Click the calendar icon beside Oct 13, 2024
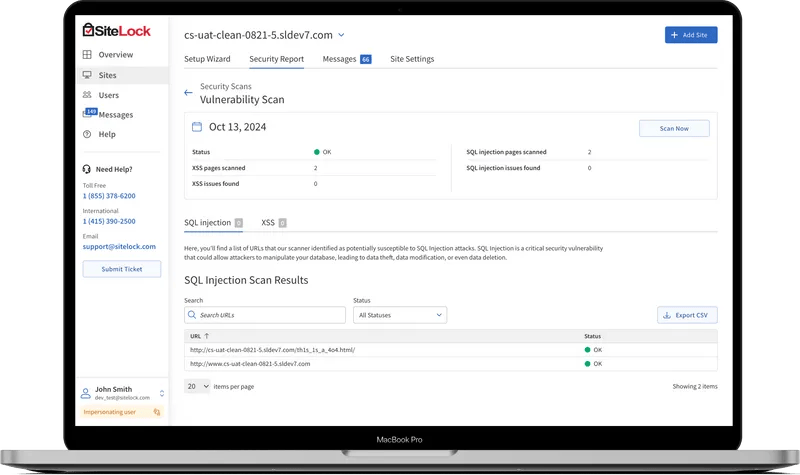This screenshot has height=475, width=800. (197, 127)
